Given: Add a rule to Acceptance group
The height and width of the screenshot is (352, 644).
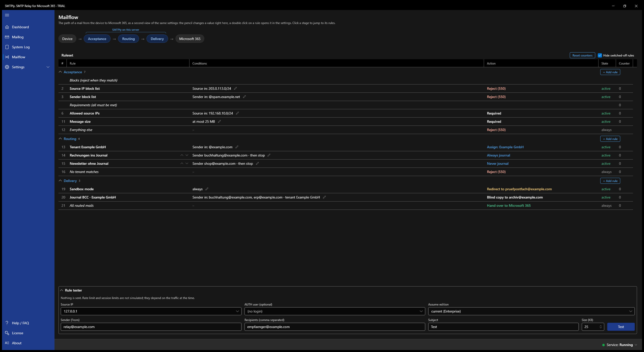Looking at the screenshot, I should pyautogui.click(x=610, y=72).
